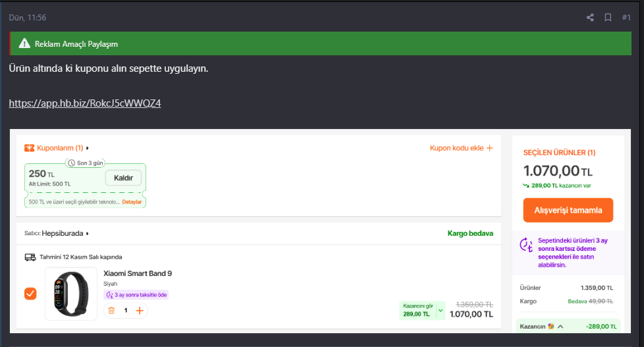Image resolution: width=644 pixels, height=347 pixels.
Task: Click the plus next to Kupon kodu ekle
Action: [489, 148]
